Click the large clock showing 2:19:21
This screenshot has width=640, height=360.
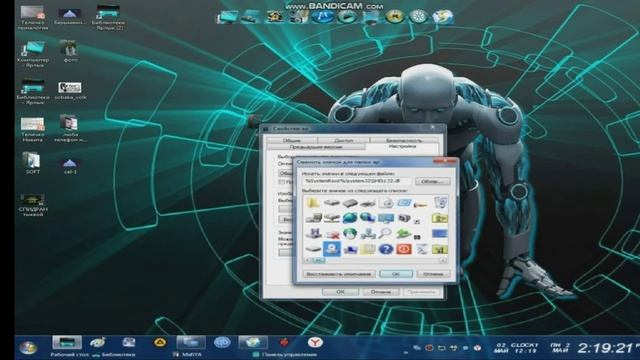pos(606,348)
